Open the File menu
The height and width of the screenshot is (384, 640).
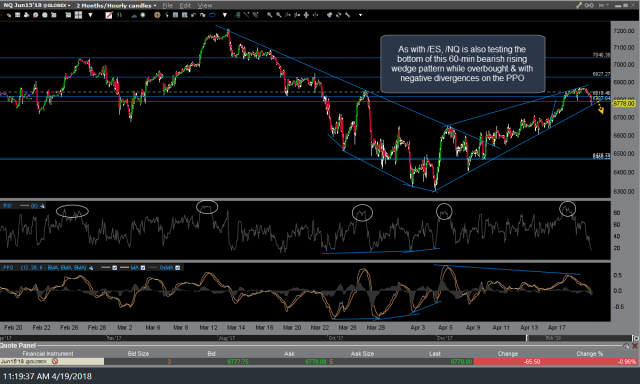tap(167, 5)
